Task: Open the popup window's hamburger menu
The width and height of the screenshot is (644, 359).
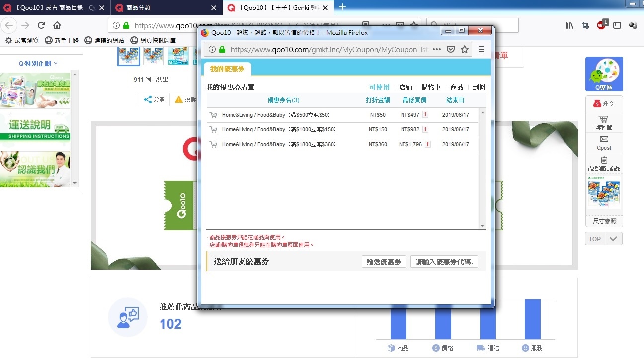Action: point(481,49)
